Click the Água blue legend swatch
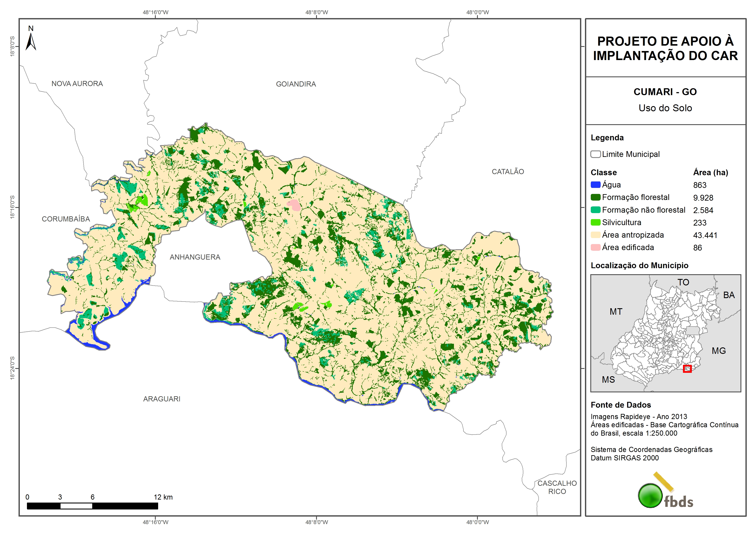756x534 pixels. (x=595, y=185)
